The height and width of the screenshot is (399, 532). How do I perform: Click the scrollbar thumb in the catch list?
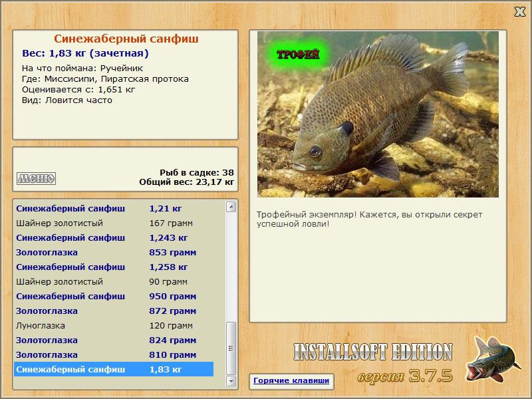click(231, 348)
